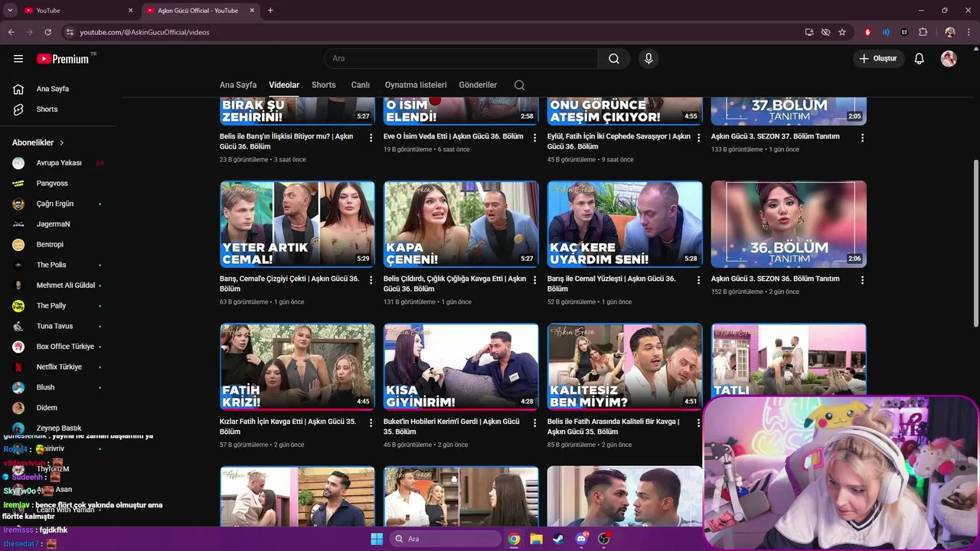Open the Avrupa Yakası subscription
Screen dimensions: 980x551
point(58,163)
